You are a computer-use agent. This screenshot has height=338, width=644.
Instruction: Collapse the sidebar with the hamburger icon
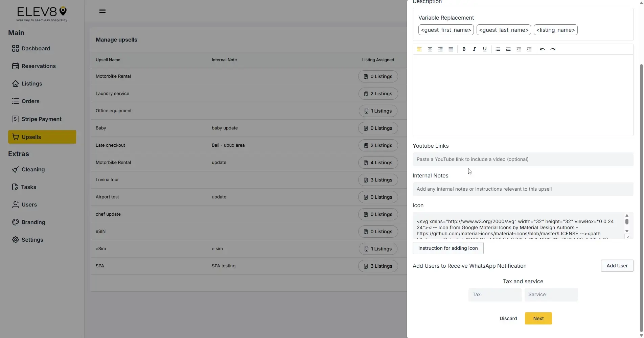pyautogui.click(x=102, y=10)
